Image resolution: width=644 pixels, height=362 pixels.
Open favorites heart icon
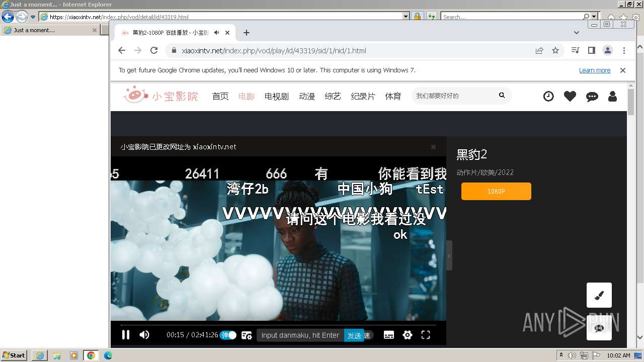click(570, 96)
